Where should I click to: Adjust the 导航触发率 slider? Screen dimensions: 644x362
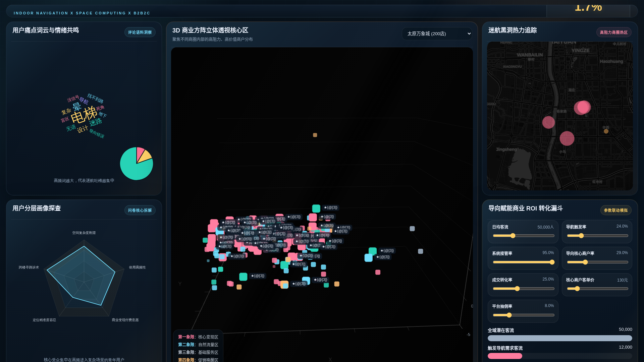[x=581, y=236]
